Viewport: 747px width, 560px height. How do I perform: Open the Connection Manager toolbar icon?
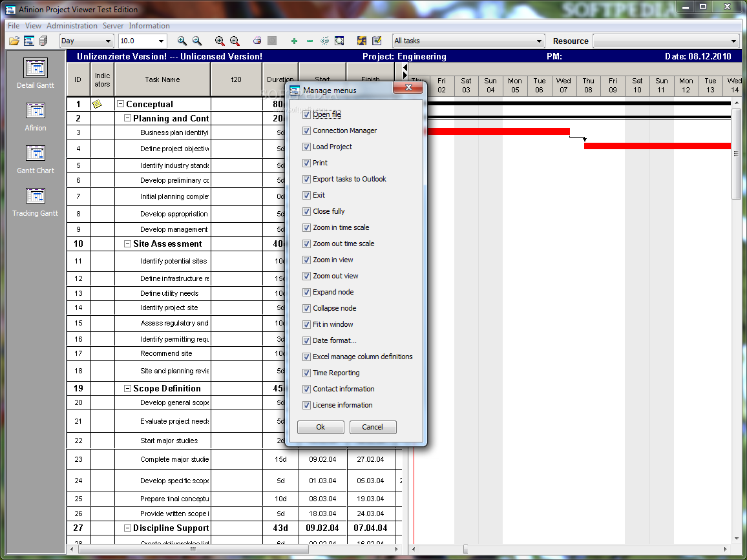click(29, 41)
